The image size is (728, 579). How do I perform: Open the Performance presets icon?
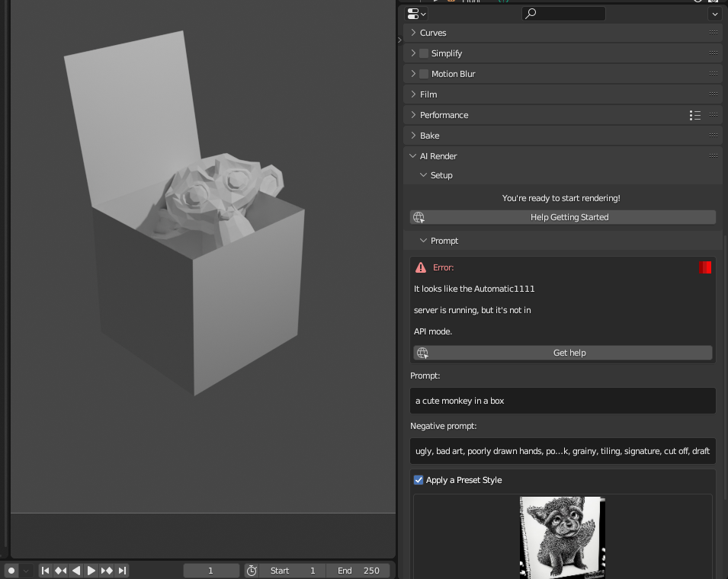pos(695,115)
